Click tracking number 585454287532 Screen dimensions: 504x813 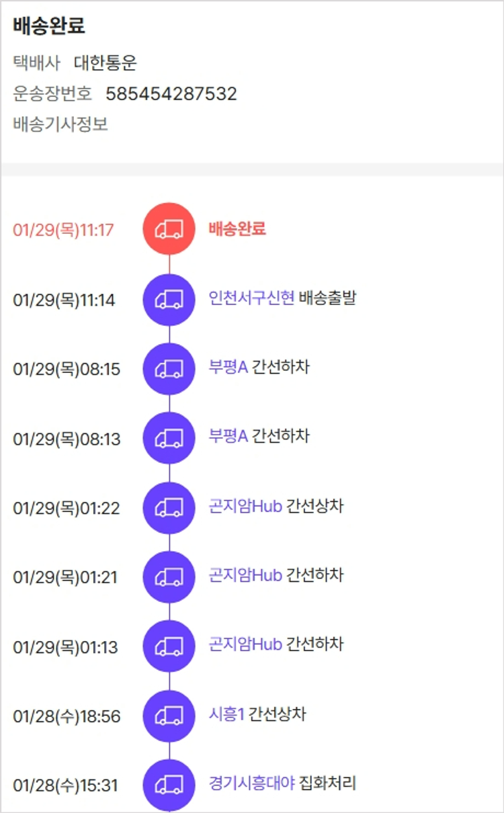point(171,93)
